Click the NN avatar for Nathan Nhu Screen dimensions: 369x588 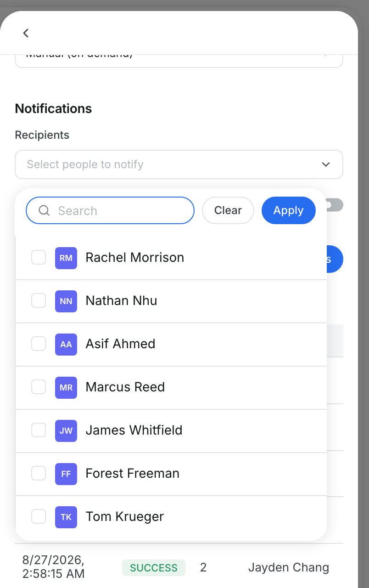(66, 301)
